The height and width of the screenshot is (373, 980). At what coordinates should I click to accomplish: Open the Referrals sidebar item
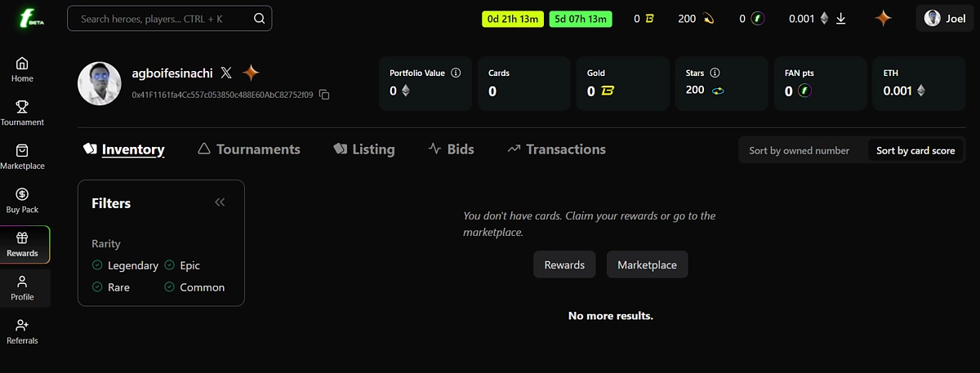pos(22,332)
